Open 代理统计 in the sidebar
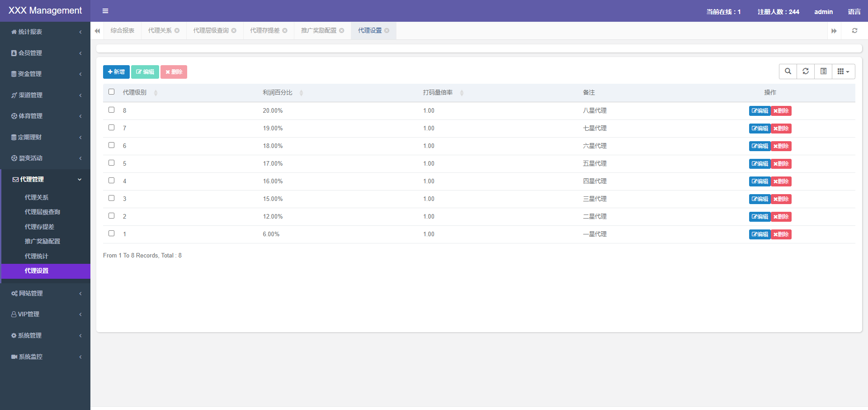 point(37,256)
